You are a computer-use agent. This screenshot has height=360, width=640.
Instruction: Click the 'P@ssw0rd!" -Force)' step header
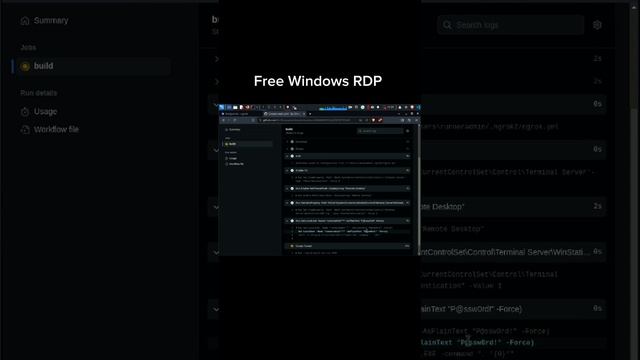[x=514, y=309]
